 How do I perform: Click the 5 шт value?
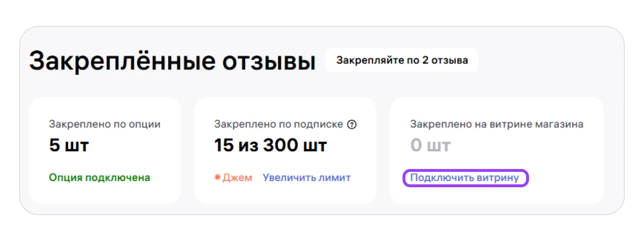(x=69, y=146)
